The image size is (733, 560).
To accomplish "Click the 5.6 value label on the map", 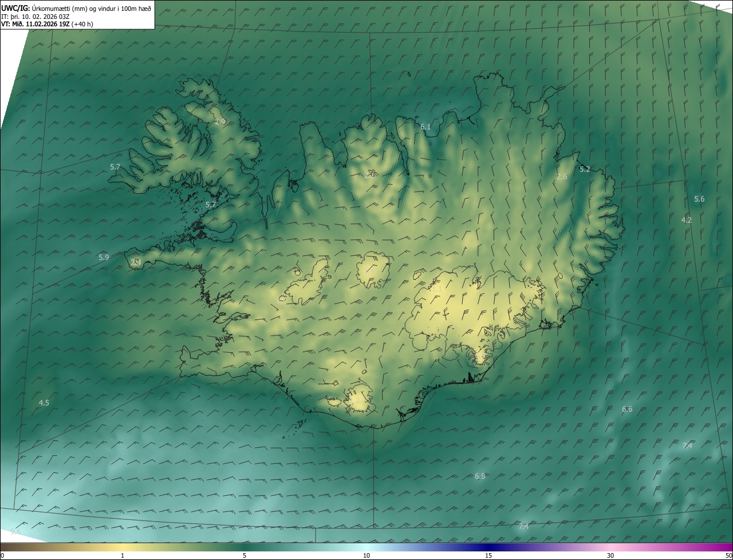I will 699,199.
